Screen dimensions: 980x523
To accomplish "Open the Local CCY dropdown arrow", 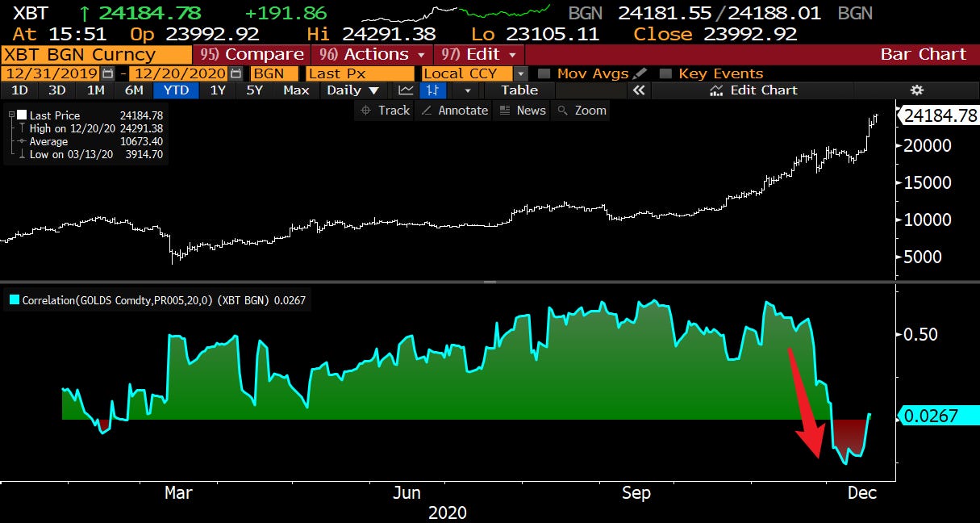I will tap(521, 73).
